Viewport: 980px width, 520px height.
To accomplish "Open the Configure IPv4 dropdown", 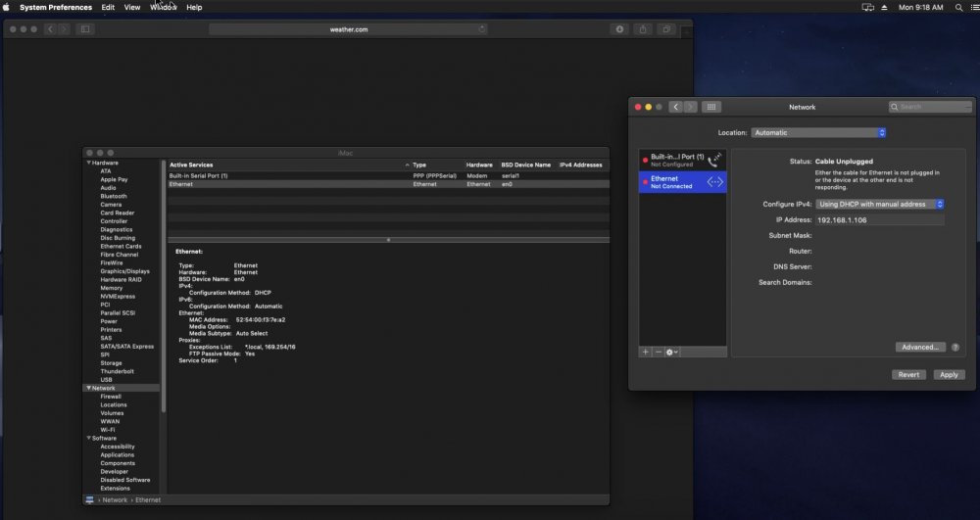I will 879,204.
